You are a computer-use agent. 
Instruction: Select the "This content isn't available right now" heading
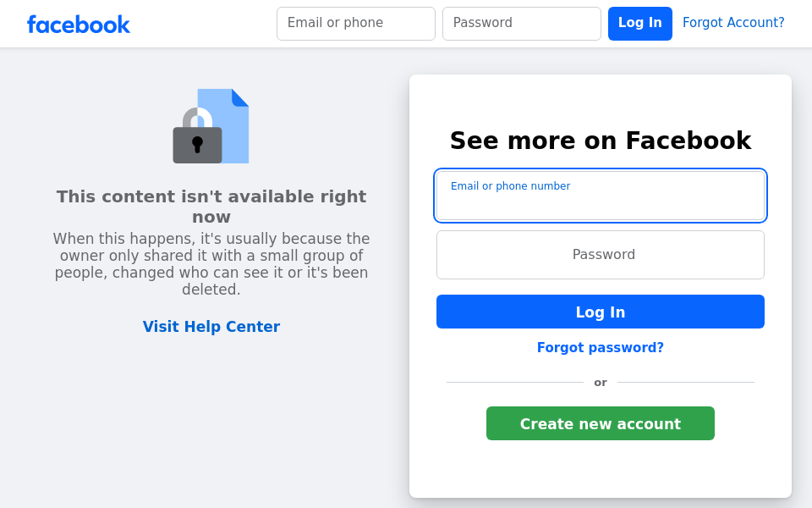tap(211, 207)
